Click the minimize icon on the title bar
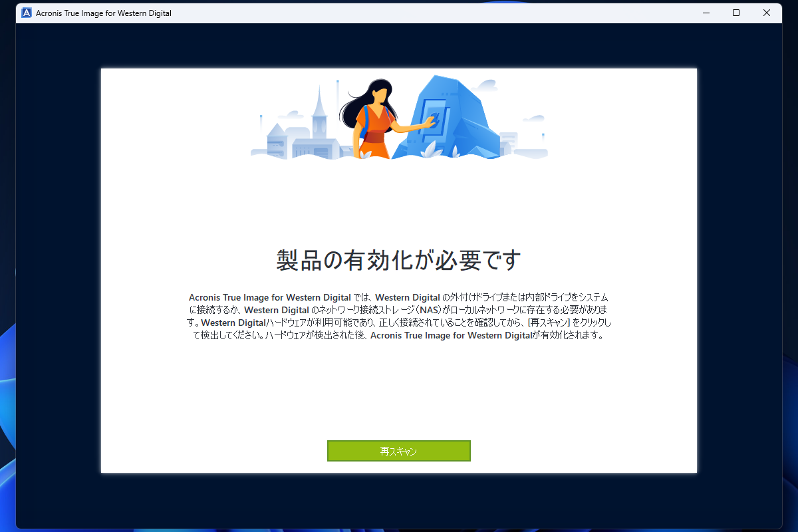Image resolution: width=798 pixels, height=532 pixels. point(707,12)
